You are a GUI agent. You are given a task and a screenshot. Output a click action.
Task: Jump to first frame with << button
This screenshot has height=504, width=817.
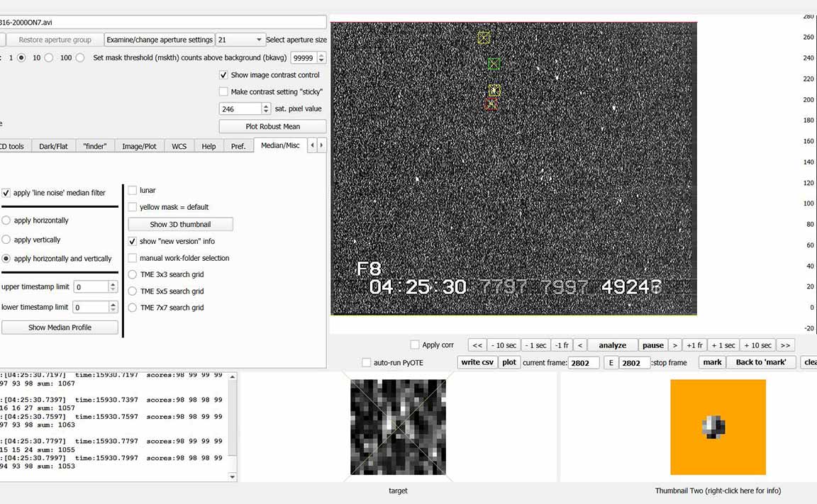477,345
